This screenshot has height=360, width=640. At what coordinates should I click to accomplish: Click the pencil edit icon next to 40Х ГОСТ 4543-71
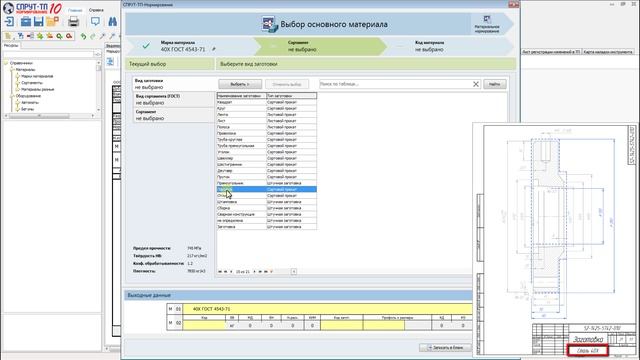pyautogui.click(x=213, y=49)
